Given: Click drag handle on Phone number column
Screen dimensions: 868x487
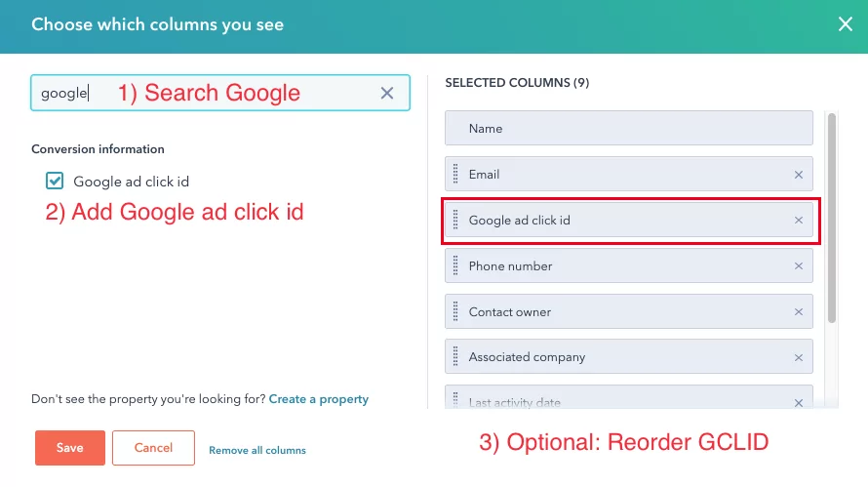Looking at the screenshot, I should pyautogui.click(x=455, y=266).
